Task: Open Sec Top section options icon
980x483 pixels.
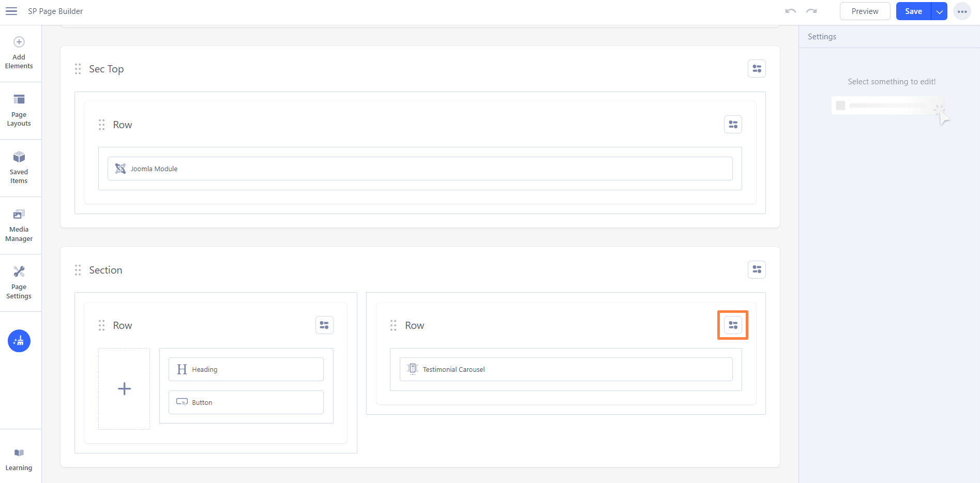Action: click(x=757, y=68)
